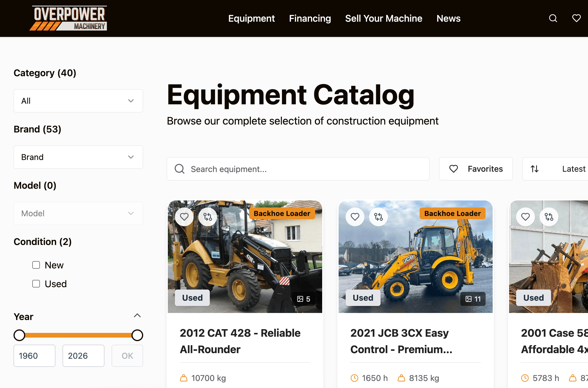Click the Used badge on CAT 428

tap(192, 298)
